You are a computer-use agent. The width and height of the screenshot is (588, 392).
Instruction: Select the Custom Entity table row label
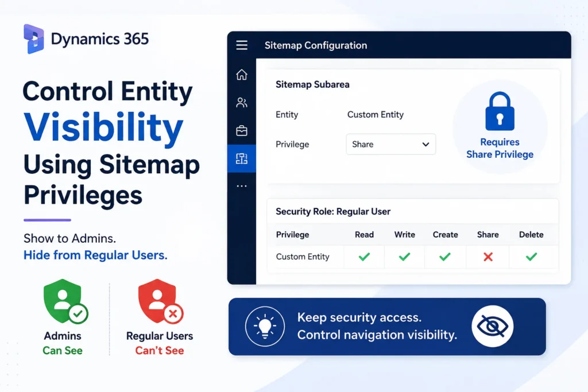point(303,257)
